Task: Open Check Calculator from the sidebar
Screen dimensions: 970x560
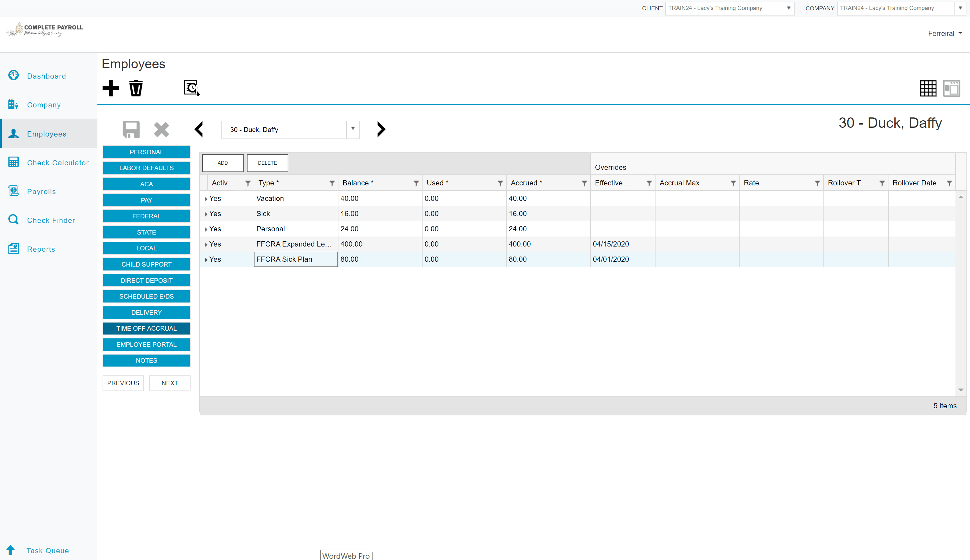Action: point(58,163)
